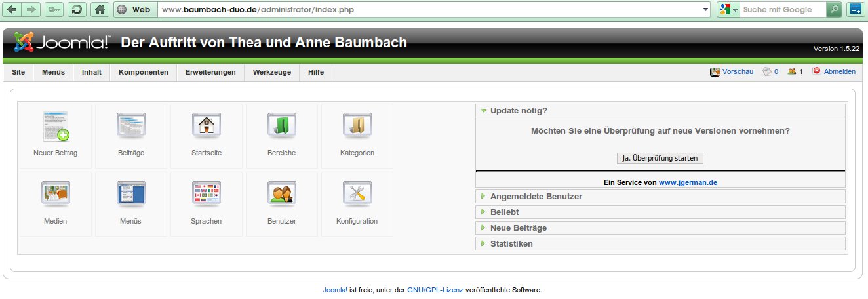Click the Startseite house icon

point(207,126)
